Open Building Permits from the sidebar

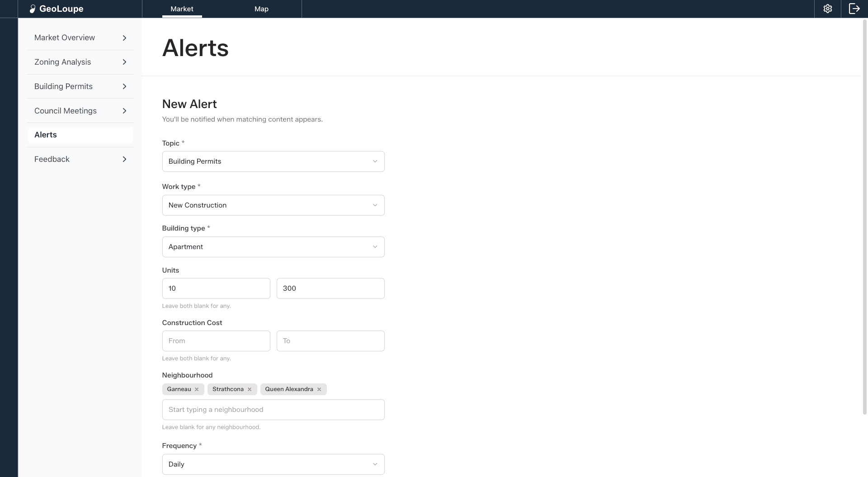click(x=80, y=86)
